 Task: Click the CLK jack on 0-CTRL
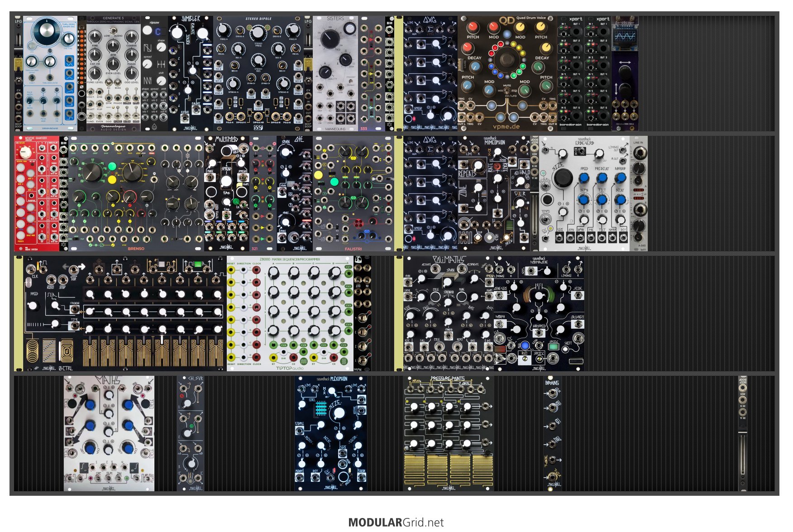tap(31, 269)
